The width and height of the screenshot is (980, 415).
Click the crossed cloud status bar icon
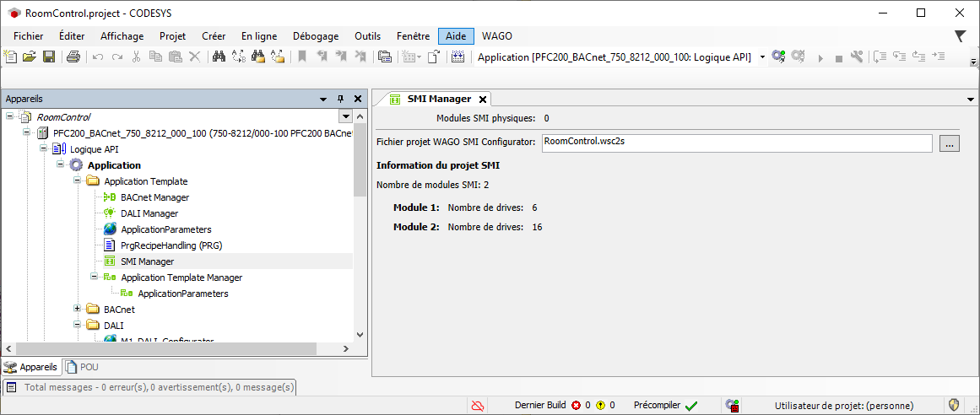478,405
